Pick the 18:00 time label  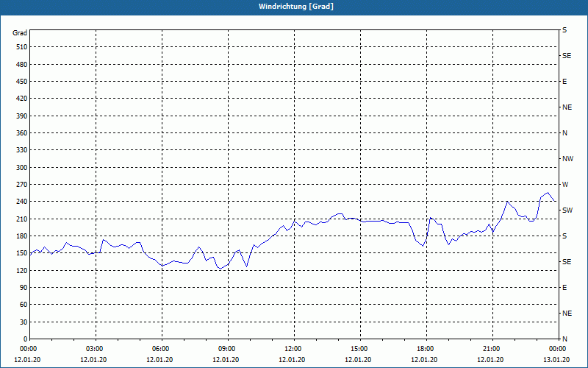[426, 349]
